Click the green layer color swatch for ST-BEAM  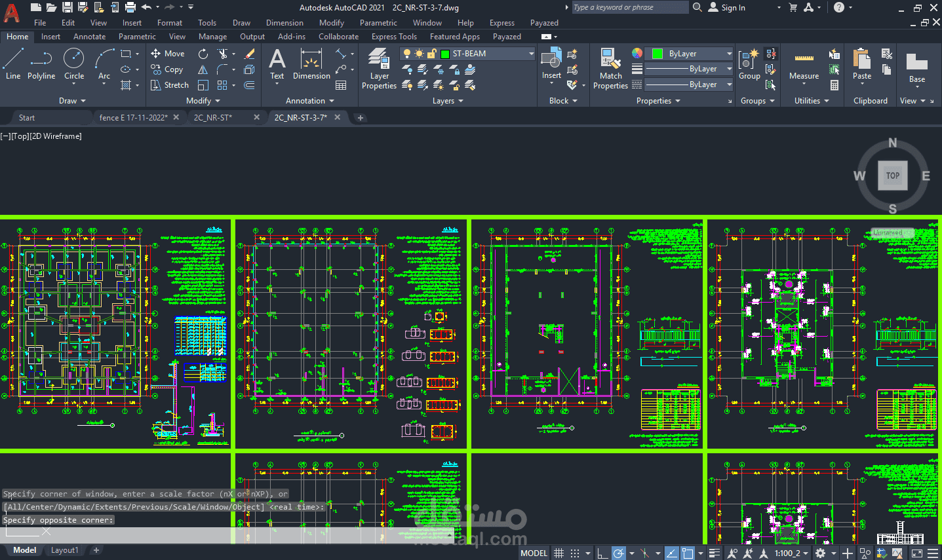pos(445,54)
